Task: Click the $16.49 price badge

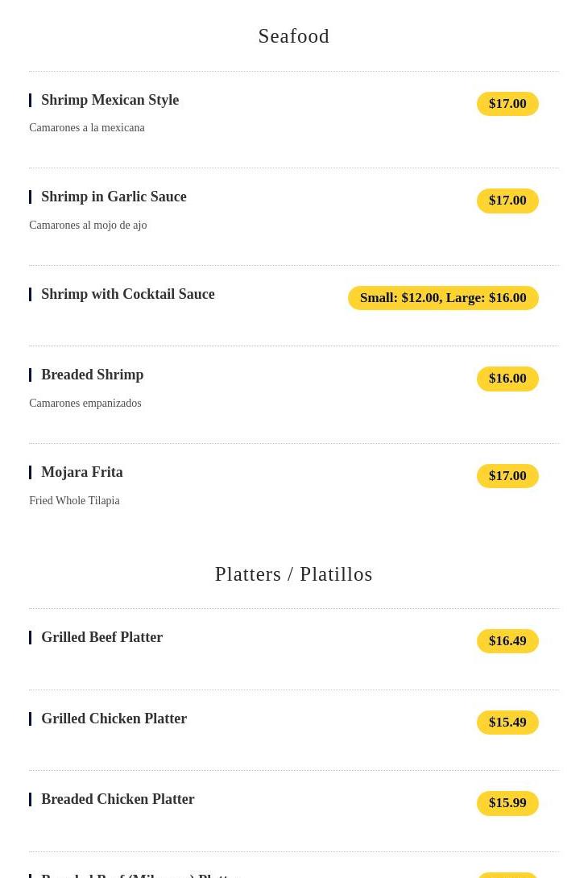Action: [507, 641]
